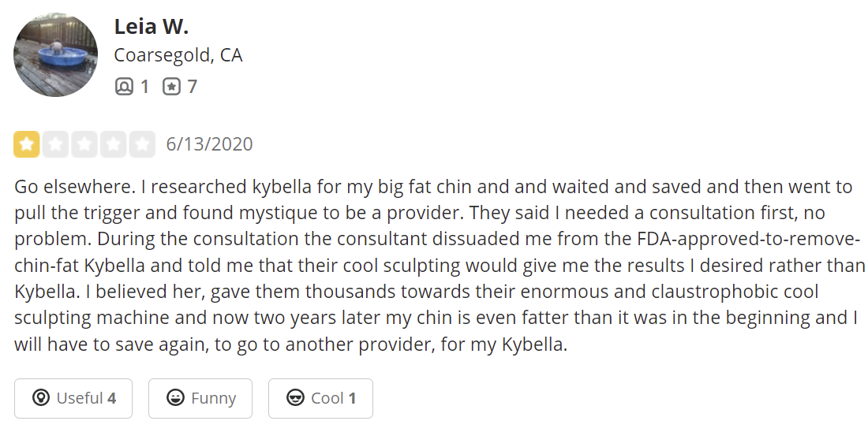This screenshot has width=868, height=432.
Task: Open the Leia W. profile name link
Action: tap(152, 27)
